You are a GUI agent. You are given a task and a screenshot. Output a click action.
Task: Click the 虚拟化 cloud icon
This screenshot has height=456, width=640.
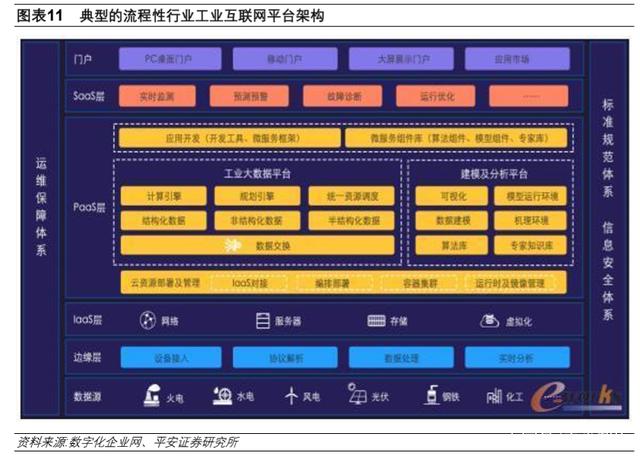coord(489,320)
